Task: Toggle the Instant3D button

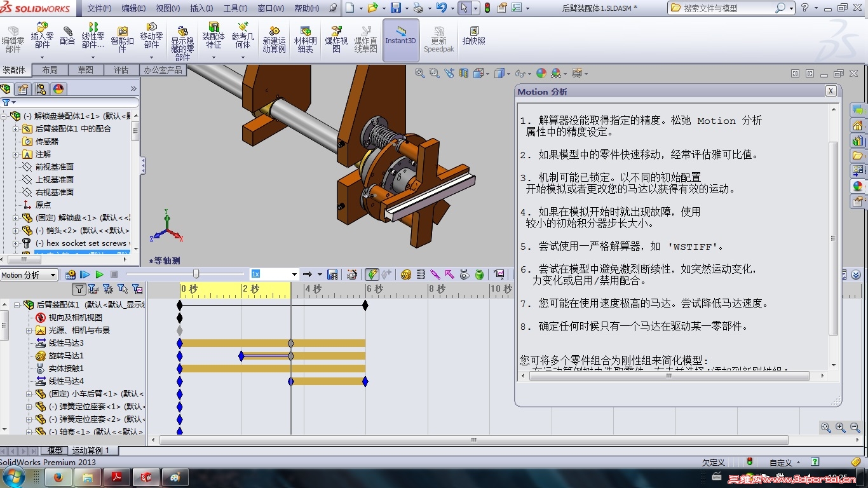Action: click(400, 39)
